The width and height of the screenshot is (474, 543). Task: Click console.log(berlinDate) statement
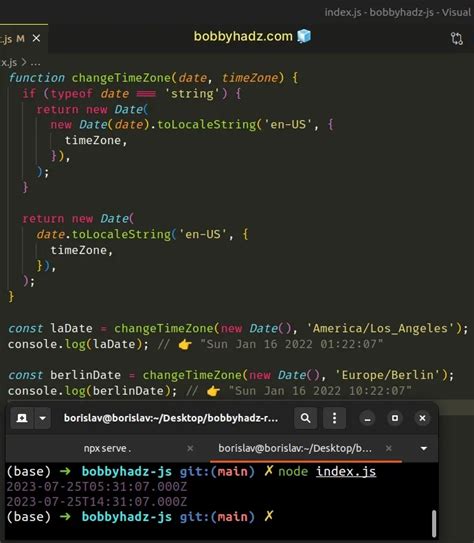click(92, 391)
